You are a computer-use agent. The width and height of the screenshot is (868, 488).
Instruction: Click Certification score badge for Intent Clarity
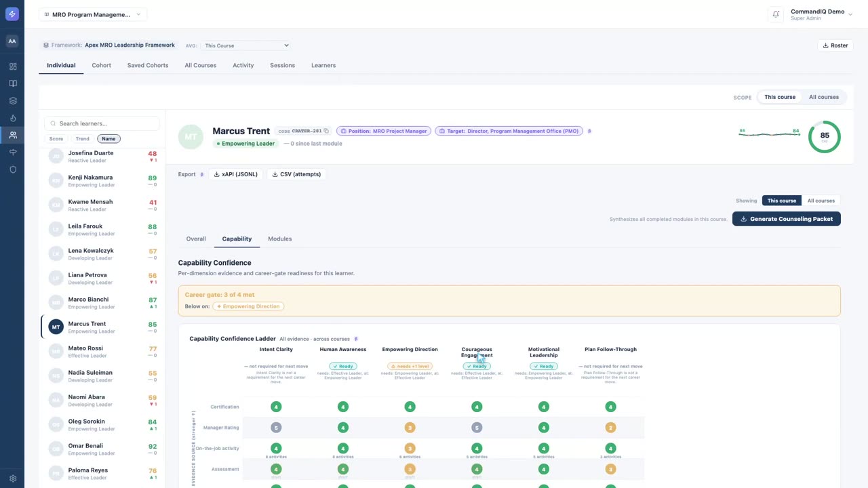pos(276,407)
